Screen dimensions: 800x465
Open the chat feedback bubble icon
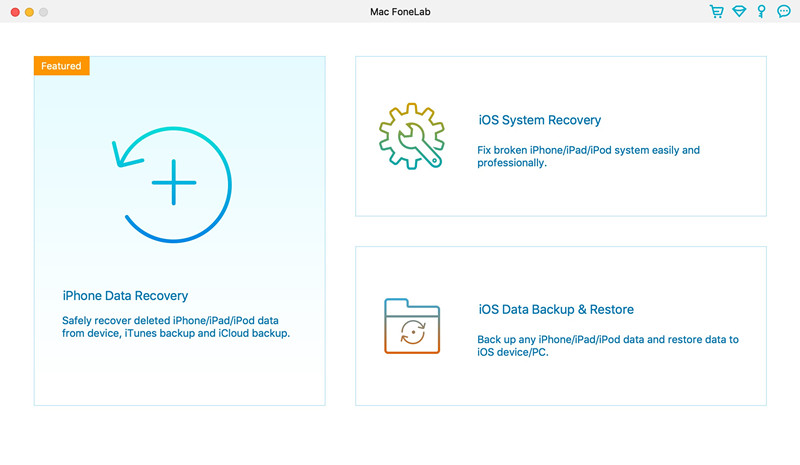[x=784, y=11]
